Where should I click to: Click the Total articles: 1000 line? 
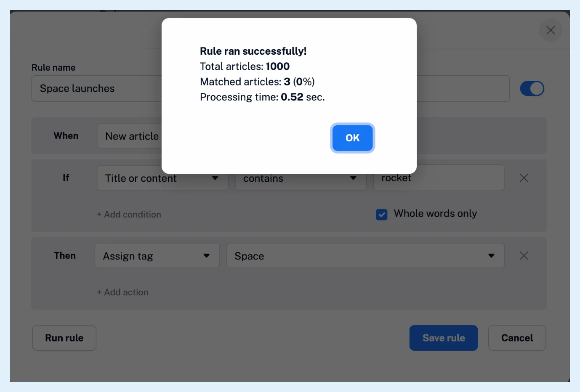[245, 66]
